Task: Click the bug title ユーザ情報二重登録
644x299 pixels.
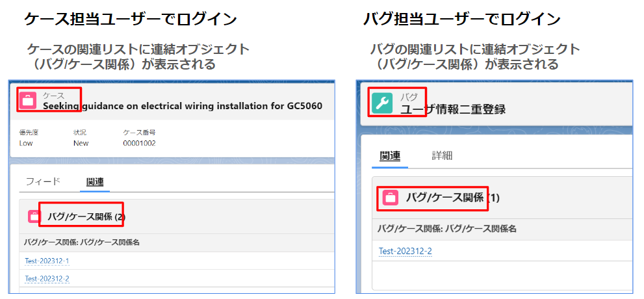Action: coord(453,110)
